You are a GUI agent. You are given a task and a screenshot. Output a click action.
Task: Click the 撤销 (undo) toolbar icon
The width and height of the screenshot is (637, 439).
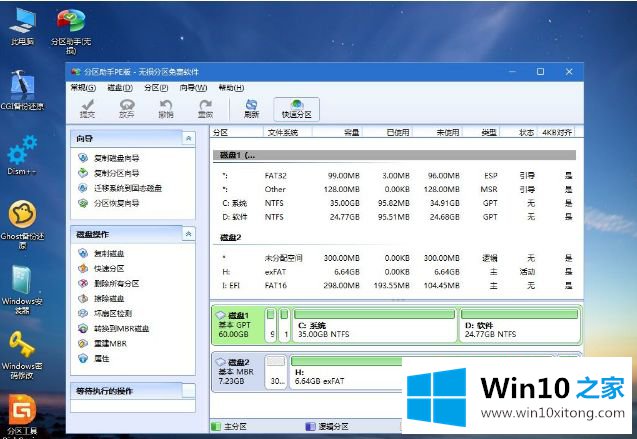(x=166, y=109)
